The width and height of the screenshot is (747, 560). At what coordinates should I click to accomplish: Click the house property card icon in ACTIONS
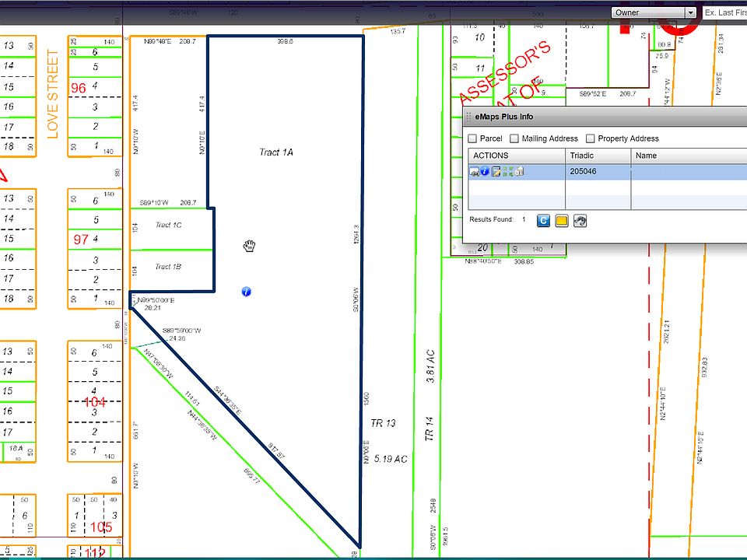point(519,171)
